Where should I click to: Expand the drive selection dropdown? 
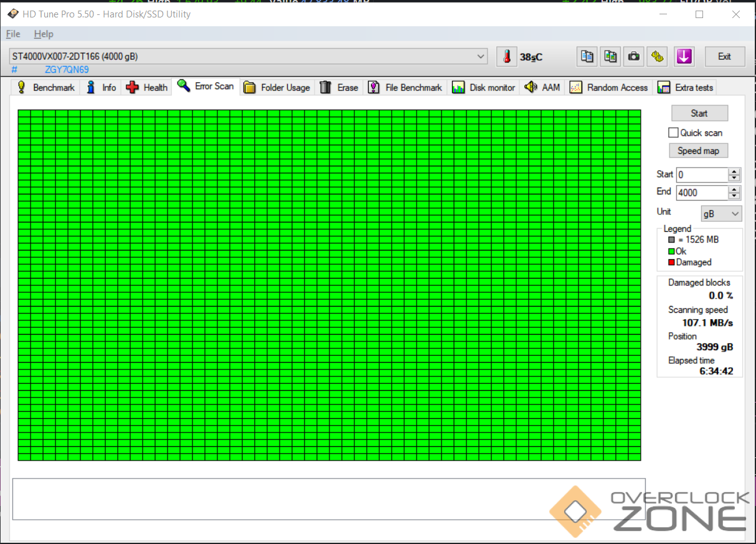tap(481, 57)
